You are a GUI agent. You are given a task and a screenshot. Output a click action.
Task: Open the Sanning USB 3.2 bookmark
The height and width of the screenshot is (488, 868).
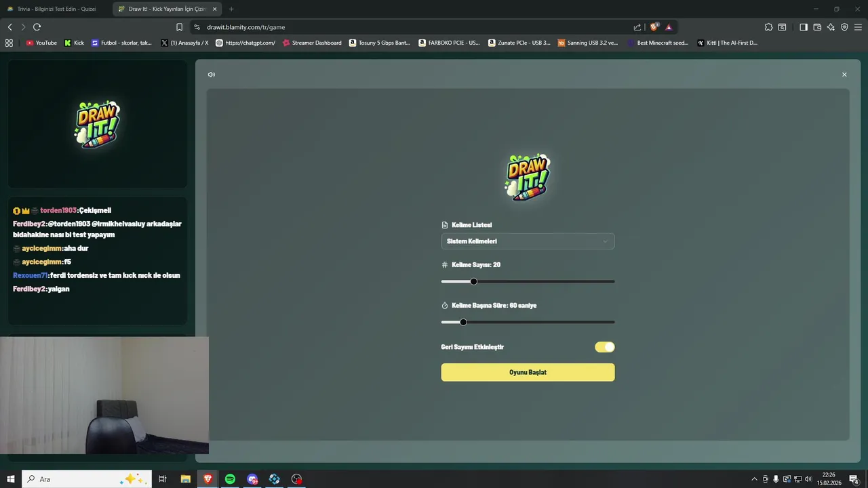pyautogui.click(x=588, y=43)
